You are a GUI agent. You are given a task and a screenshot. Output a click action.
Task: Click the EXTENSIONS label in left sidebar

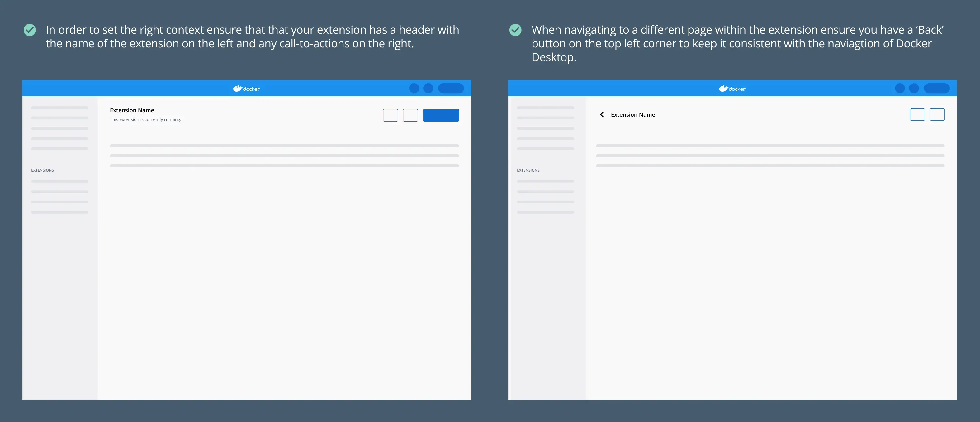[42, 170]
